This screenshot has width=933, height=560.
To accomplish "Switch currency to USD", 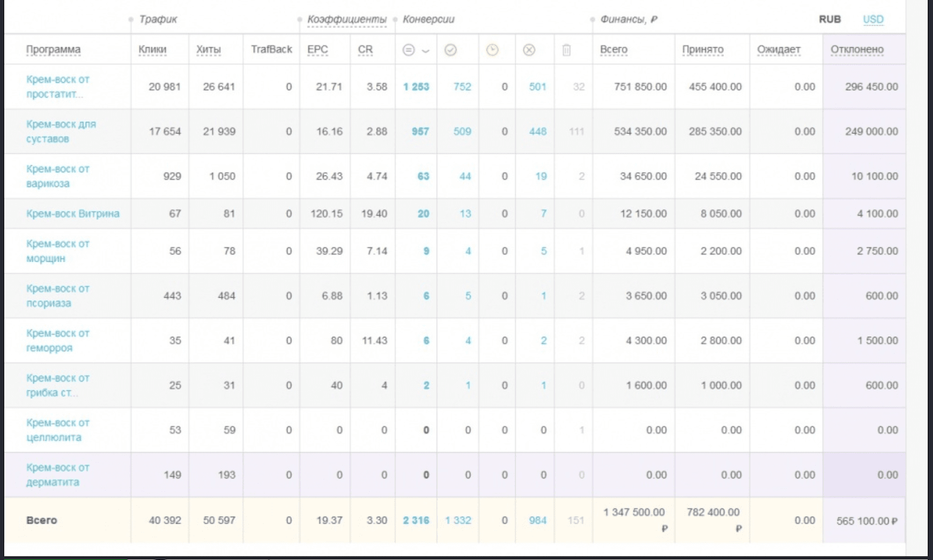I will 873,19.
